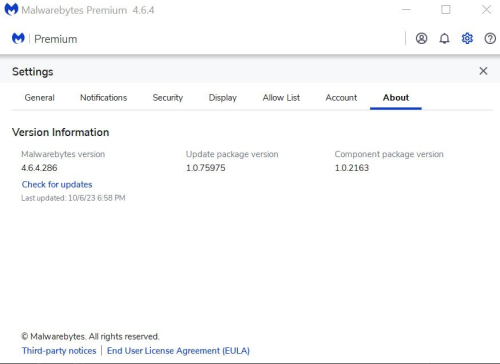Open the Notifications tab
This screenshot has height=364, width=500.
[x=104, y=98]
